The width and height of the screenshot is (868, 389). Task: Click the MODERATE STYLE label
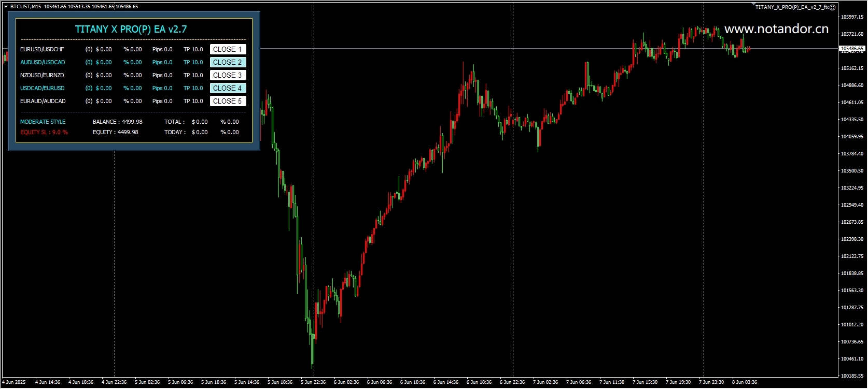click(x=43, y=122)
